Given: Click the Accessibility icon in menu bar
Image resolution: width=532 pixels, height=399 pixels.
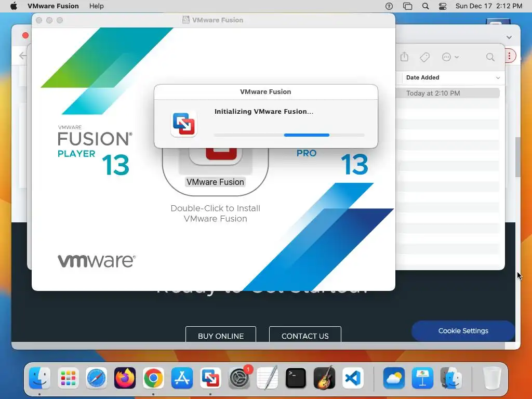Looking at the screenshot, I should click(389, 6).
